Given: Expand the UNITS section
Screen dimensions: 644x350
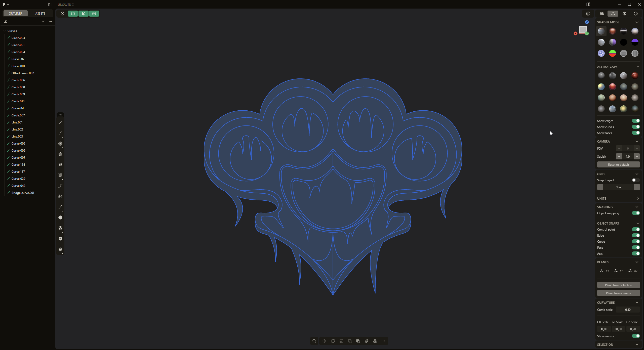Looking at the screenshot, I should tap(638, 199).
